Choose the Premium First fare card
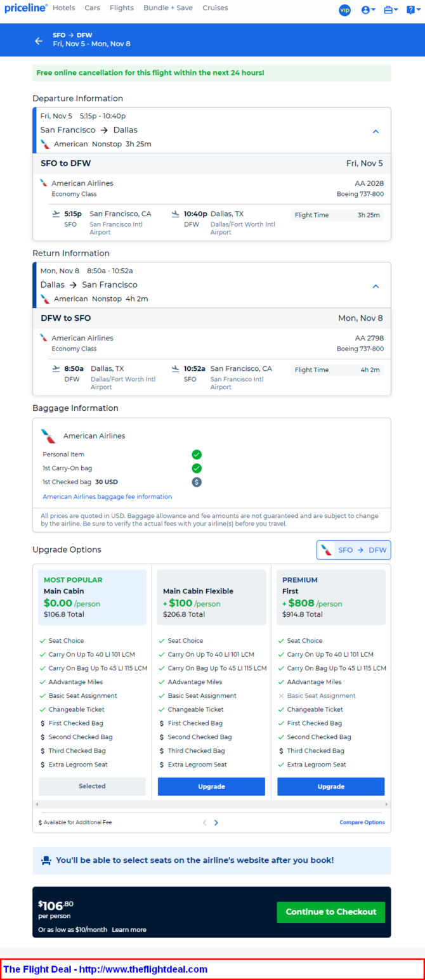 [x=330, y=597]
